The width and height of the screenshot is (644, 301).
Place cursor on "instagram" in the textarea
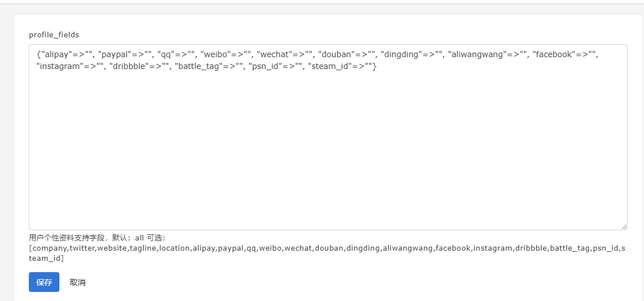point(58,67)
